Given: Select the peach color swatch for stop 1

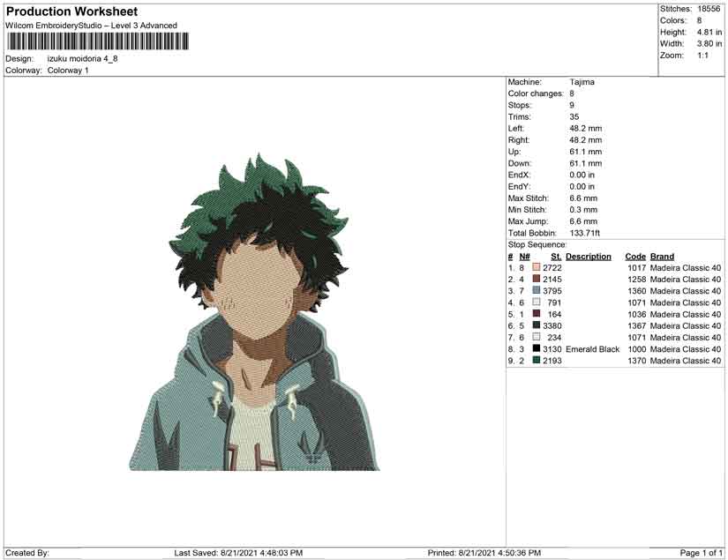Looking at the screenshot, I should coord(537,267).
